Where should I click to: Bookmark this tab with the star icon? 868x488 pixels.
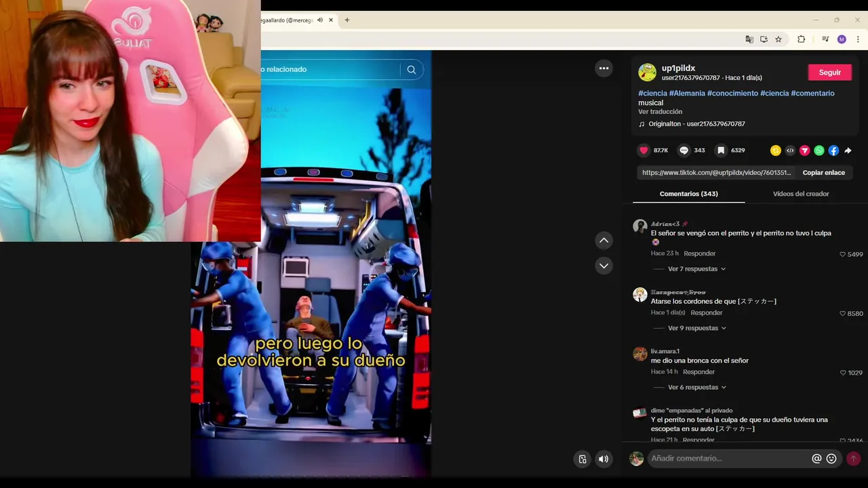(x=778, y=39)
